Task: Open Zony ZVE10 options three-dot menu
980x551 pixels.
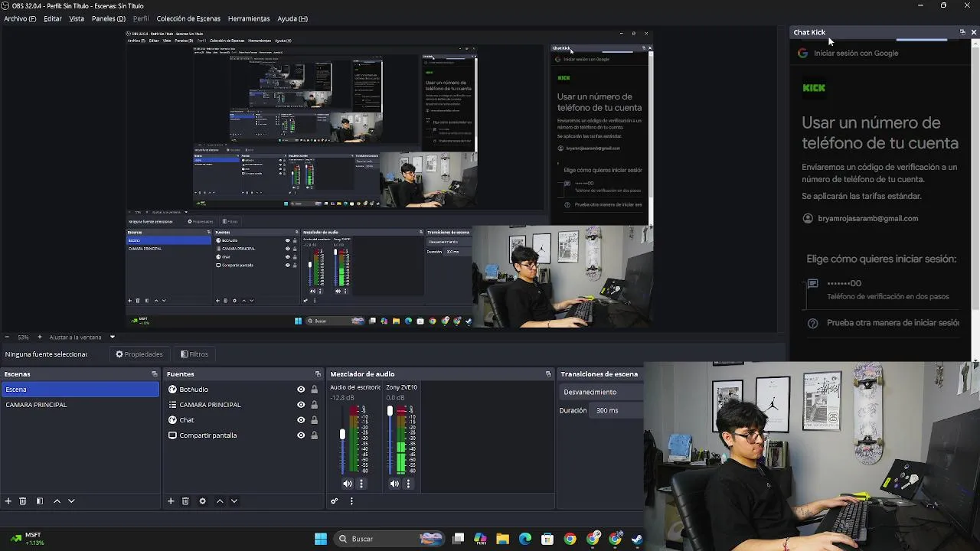Action: (x=408, y=484)
